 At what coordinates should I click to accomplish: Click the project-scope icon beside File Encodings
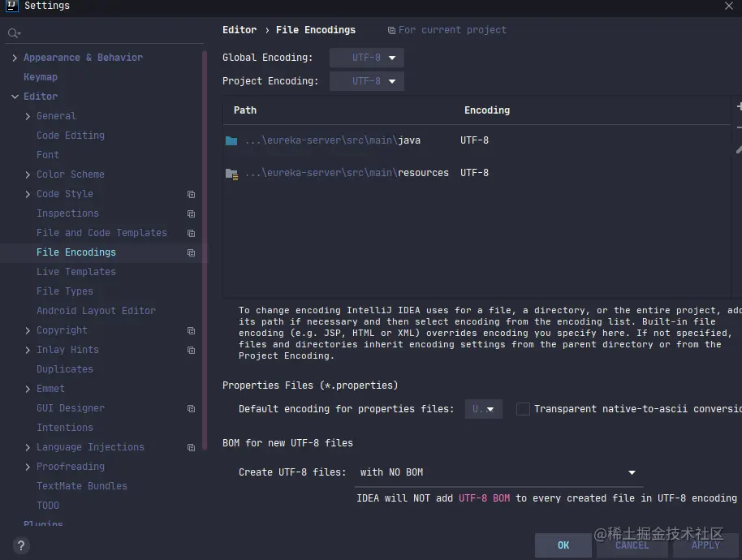191,252
